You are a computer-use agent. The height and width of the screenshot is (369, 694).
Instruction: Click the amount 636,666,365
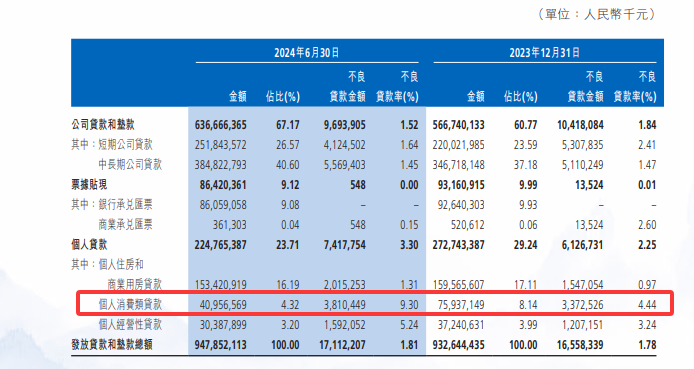pos(220,125)
